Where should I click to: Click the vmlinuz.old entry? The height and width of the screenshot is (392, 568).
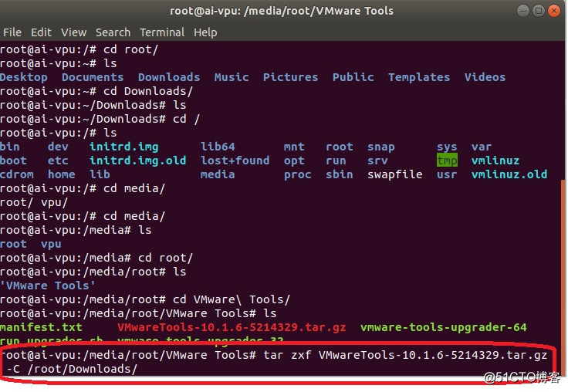(509, 174)
